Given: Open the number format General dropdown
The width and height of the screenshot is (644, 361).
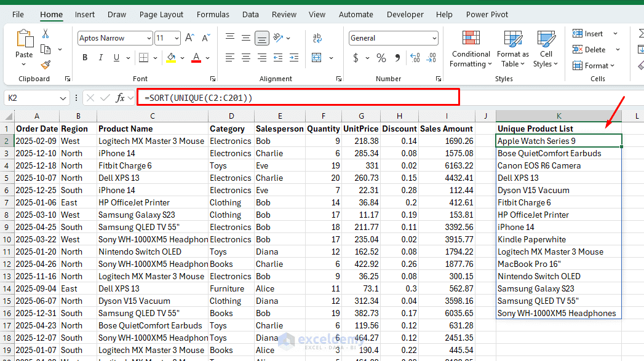Looking at the screenshot, I should [x=434, y=38].
